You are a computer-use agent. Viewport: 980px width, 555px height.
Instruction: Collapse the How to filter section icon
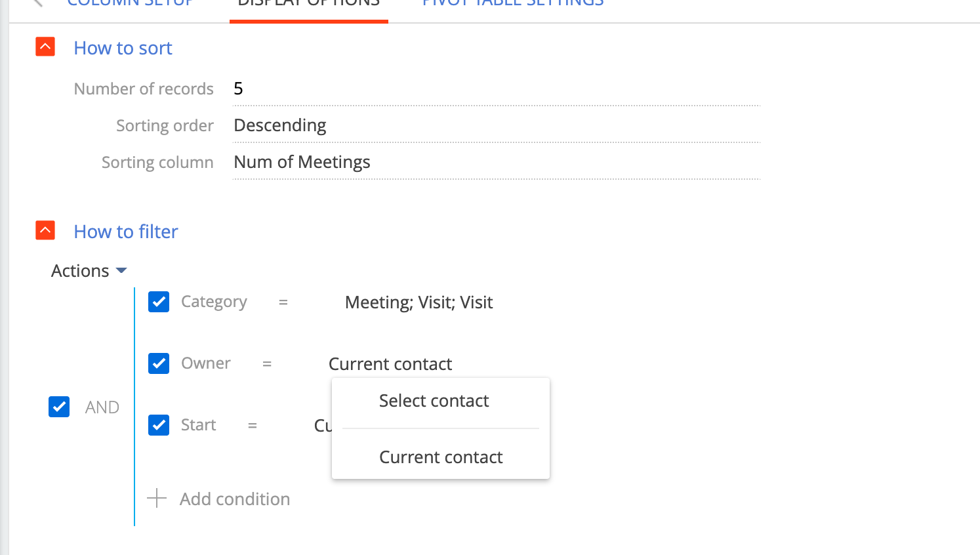click(45, 230)
